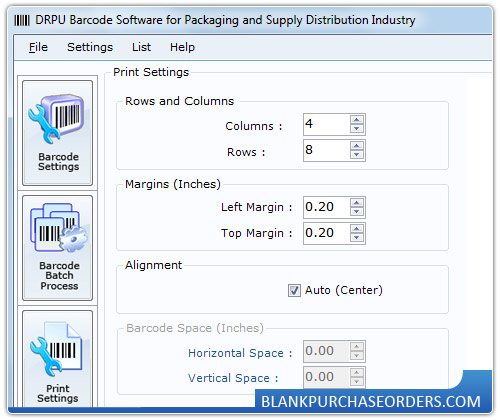Screen dimensions: 500x420
Task: Open the List menu
Action: point(141,47)
